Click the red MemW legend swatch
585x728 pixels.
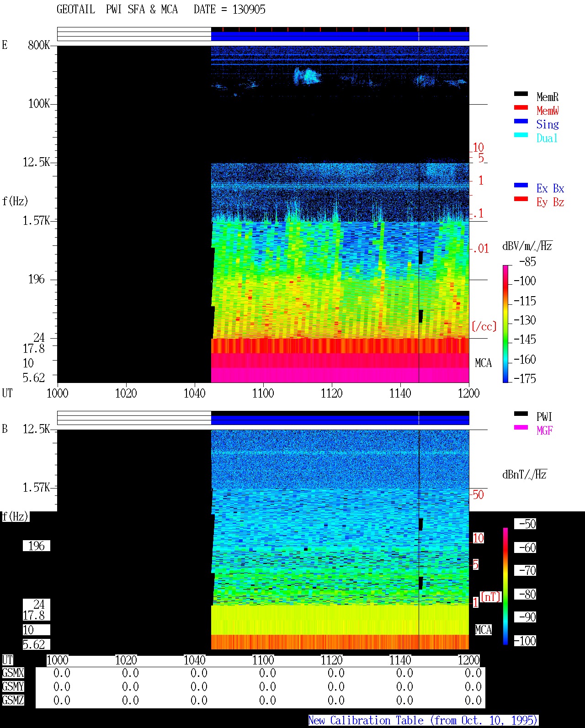521,108
